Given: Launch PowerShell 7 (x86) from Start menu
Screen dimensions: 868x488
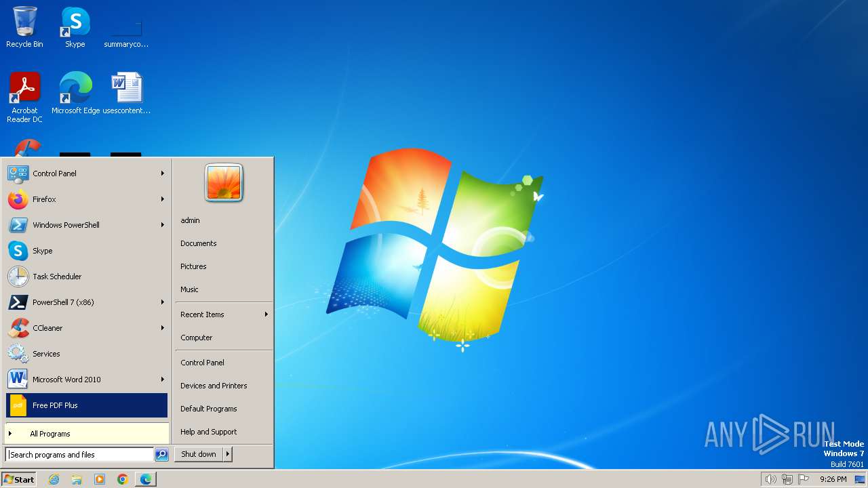Looking at the screenshot, I should click(87, 302).
